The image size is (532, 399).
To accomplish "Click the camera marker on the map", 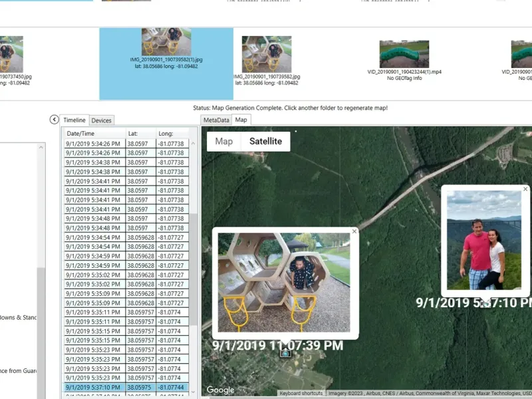I will point(285,353).
